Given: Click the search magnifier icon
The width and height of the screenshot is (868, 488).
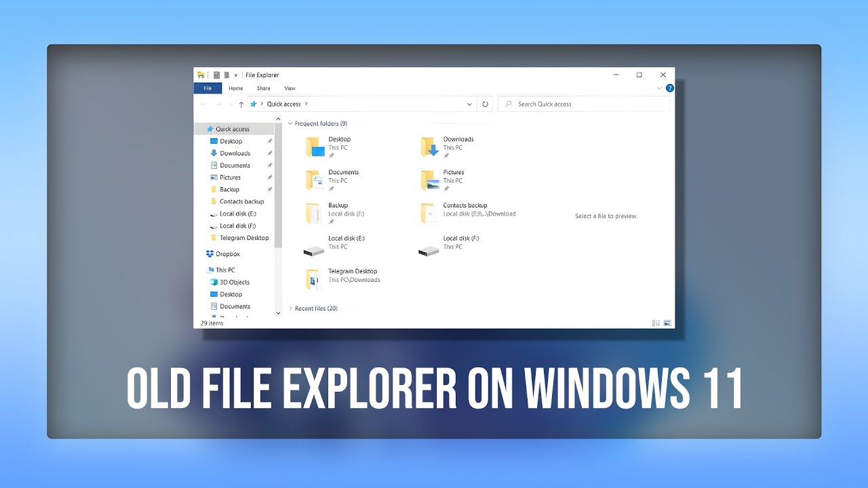Looking at the screenshot, I should [509, 104].
